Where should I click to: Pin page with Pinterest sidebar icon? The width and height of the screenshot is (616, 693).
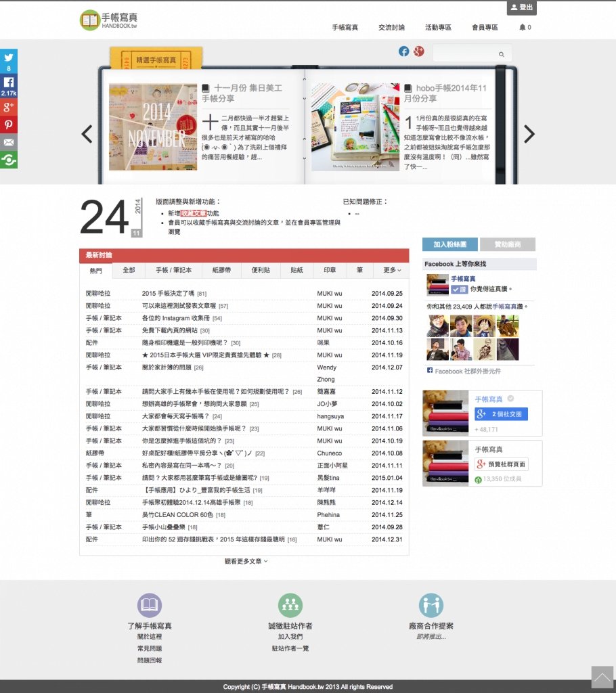tap(9, 125)
